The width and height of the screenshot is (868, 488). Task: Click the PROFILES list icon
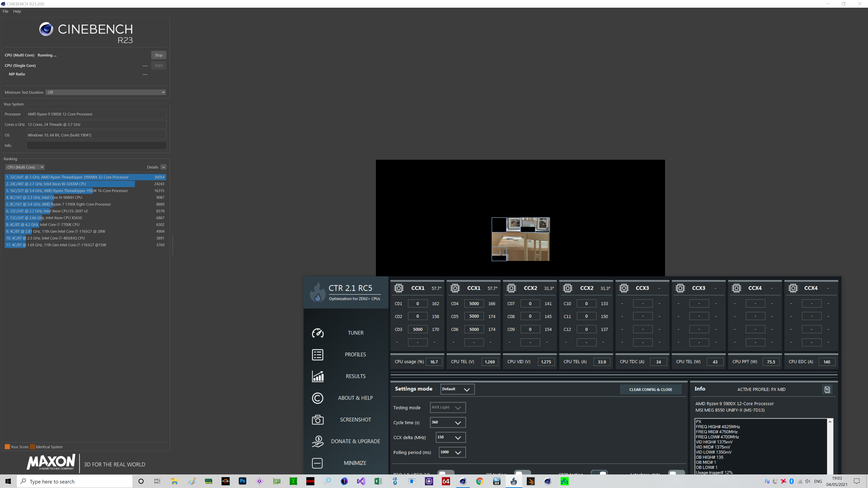point(317,355)
